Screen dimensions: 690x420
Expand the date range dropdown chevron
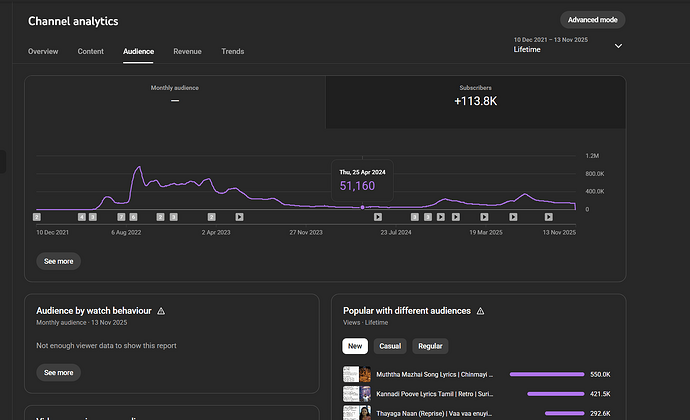pos(618,45)
